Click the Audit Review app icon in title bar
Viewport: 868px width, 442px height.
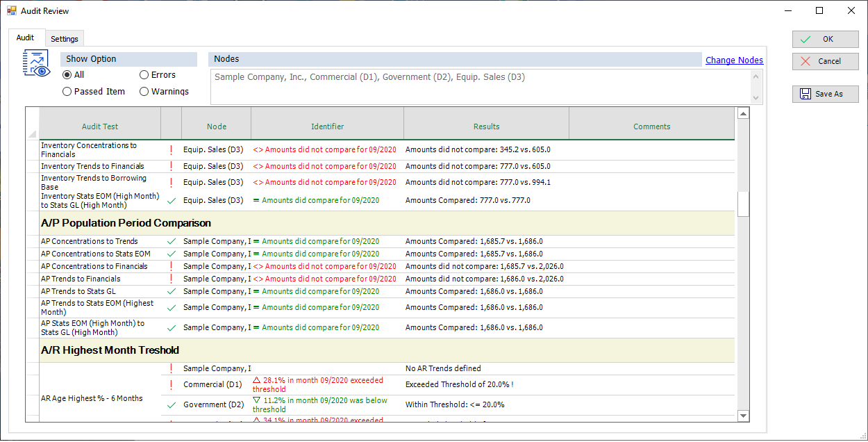(11, 11)
